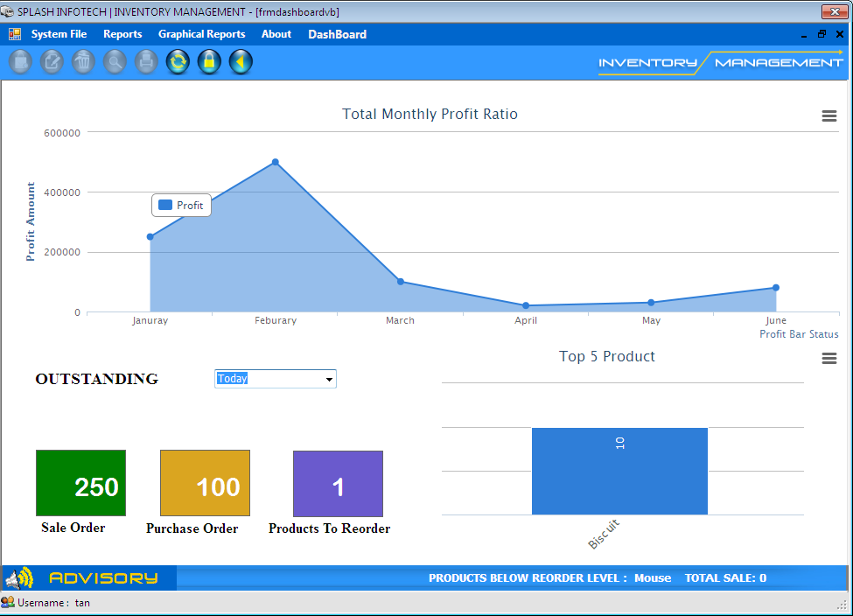Select the Biscuit bar in Top 5 Product chart
Viewport: 853px width, 616px height.
619,471
